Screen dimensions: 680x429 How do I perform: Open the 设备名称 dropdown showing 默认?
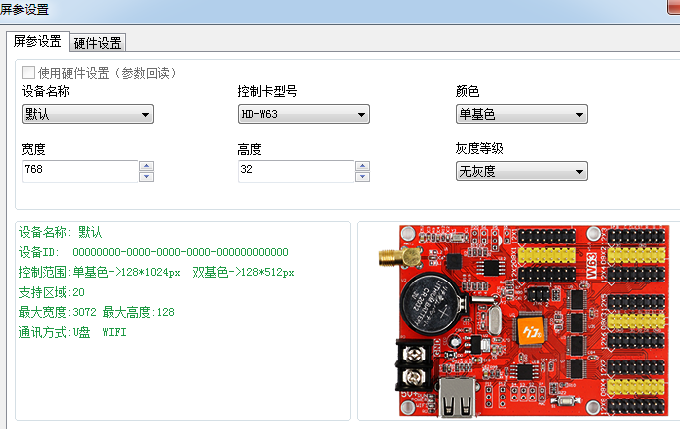pyautogui.click(x=87, y=114)
